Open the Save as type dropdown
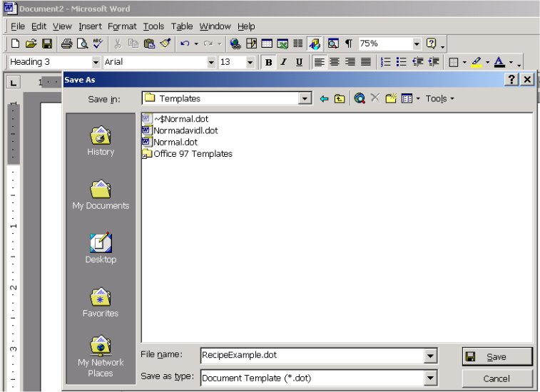 430,378
